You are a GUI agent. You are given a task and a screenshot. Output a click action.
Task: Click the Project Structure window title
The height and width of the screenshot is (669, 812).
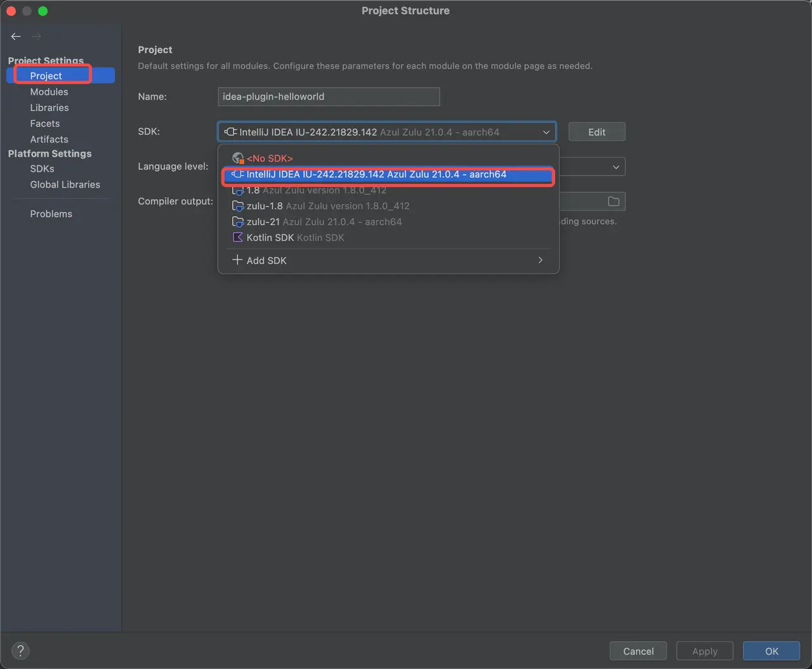405,11
